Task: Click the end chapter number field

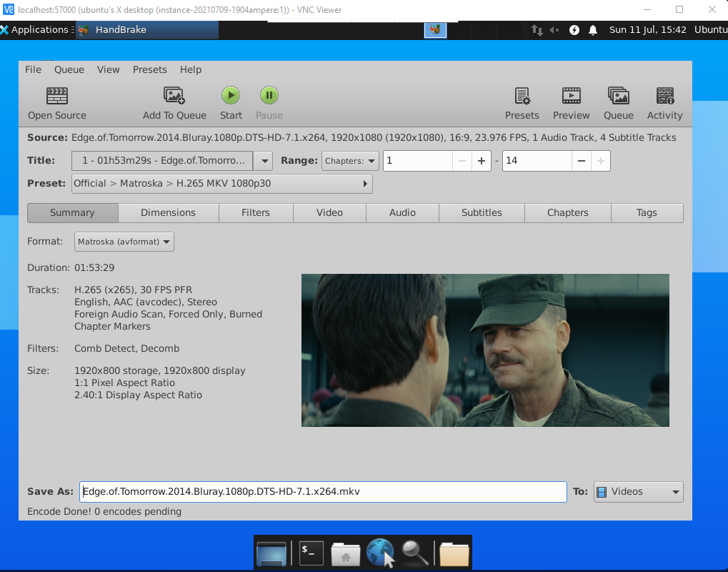Action: (537, 161)
